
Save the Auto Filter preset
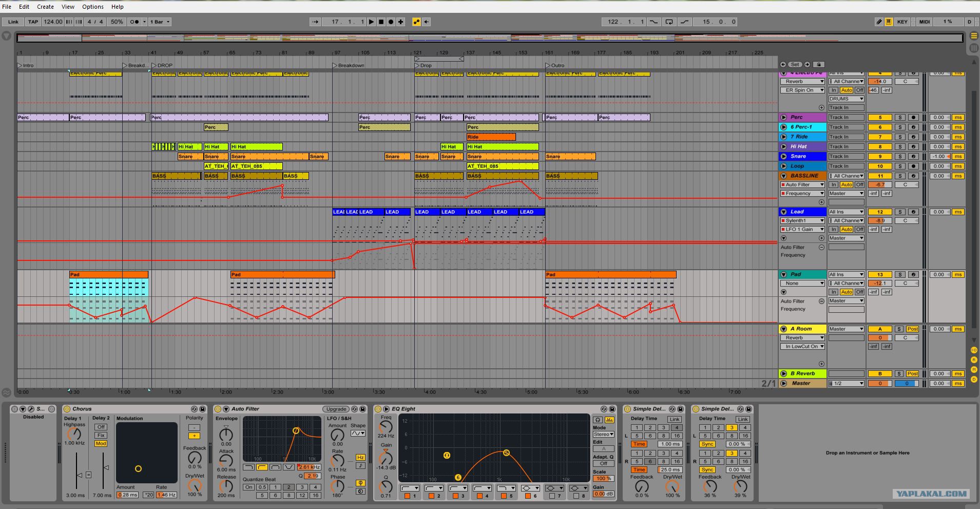pyautogui.click(x=363, y=409)
